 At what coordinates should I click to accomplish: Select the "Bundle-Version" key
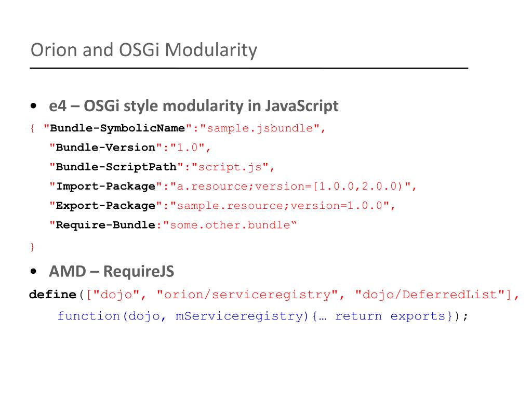click(x=105, y=148)
